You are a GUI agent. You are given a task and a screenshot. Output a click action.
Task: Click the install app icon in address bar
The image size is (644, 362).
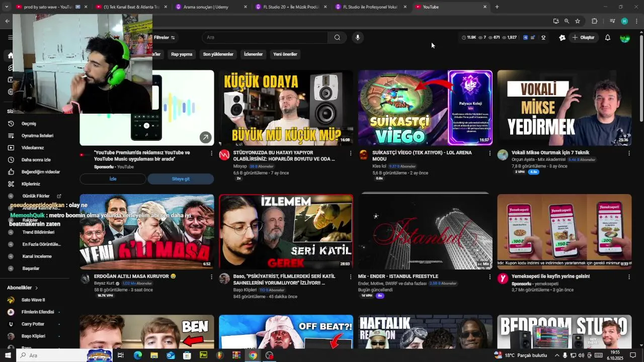pos(555,21)
